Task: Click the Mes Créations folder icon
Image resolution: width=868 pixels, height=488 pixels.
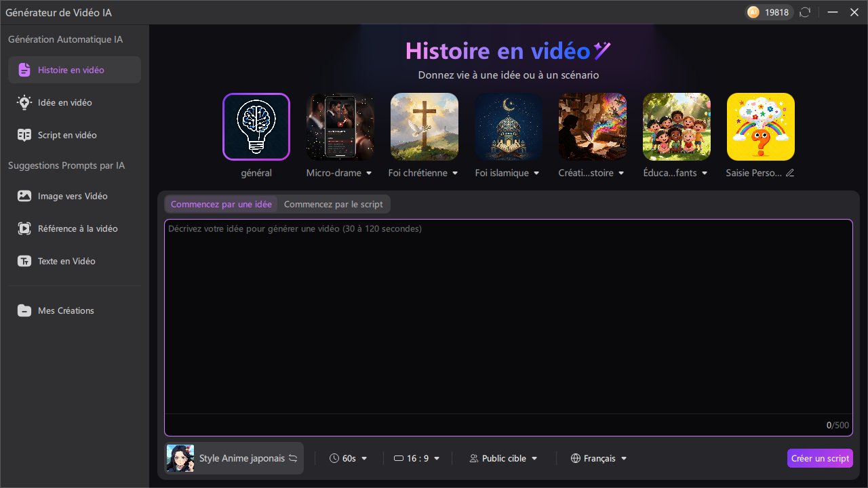Action: click(x=24, y=310)
